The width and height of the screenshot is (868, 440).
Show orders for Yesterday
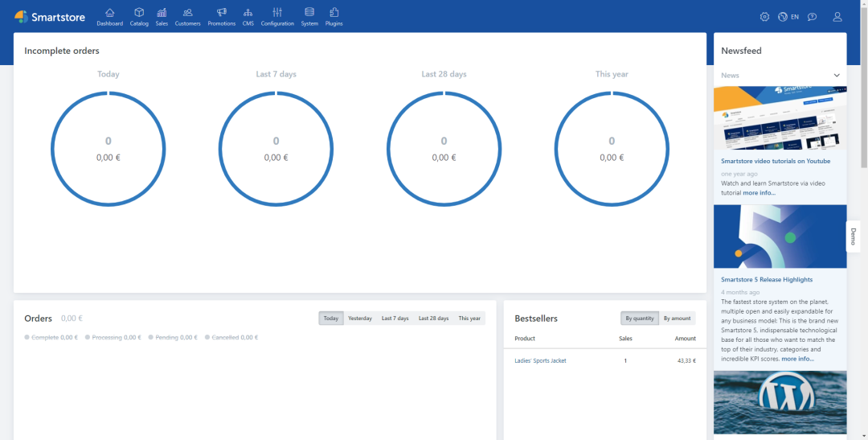[360, 318]
